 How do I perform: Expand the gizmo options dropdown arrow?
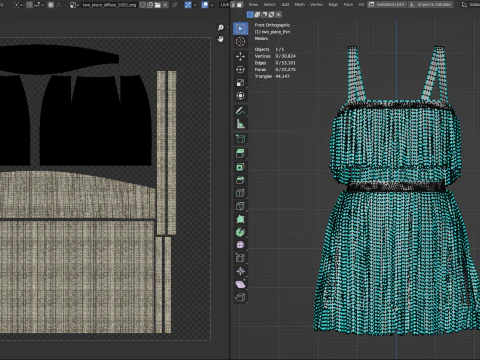(195, 5)
